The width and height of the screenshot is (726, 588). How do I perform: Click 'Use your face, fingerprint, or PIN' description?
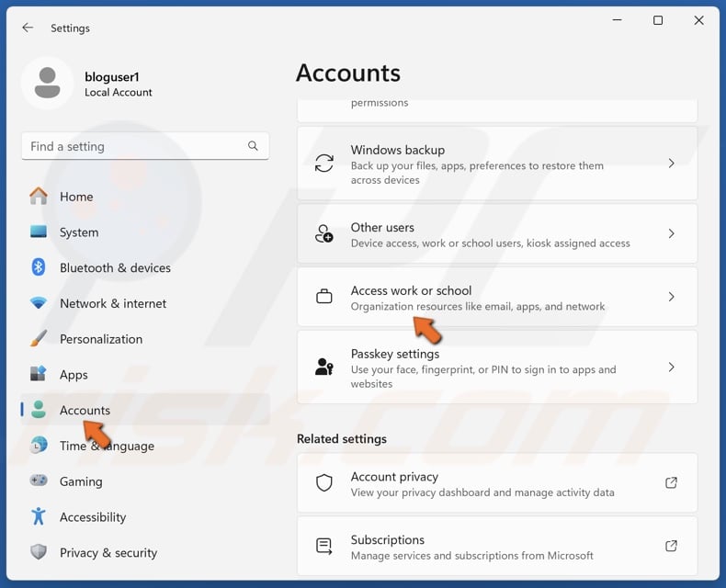(x=483, y=377)
